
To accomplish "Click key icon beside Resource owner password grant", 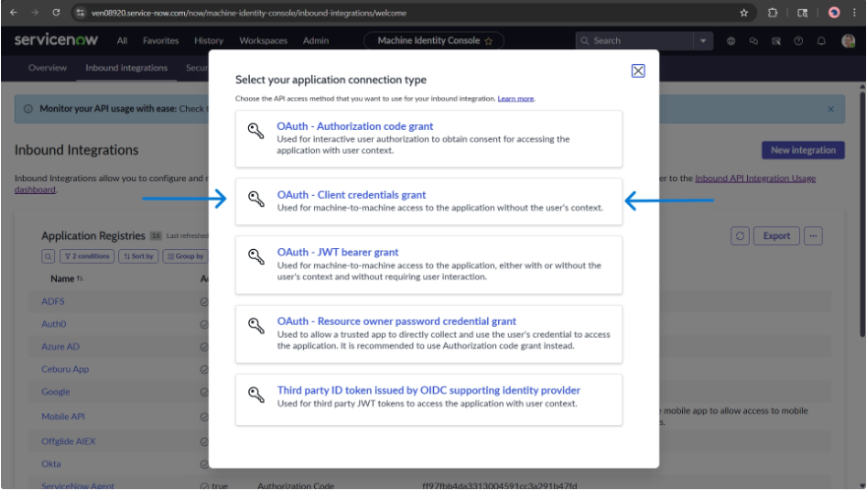I will (256, 326).
